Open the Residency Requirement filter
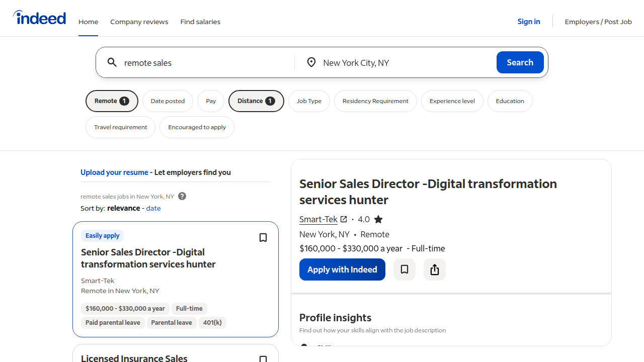Viewport: 644px width, 362px height. coord(375,101)
